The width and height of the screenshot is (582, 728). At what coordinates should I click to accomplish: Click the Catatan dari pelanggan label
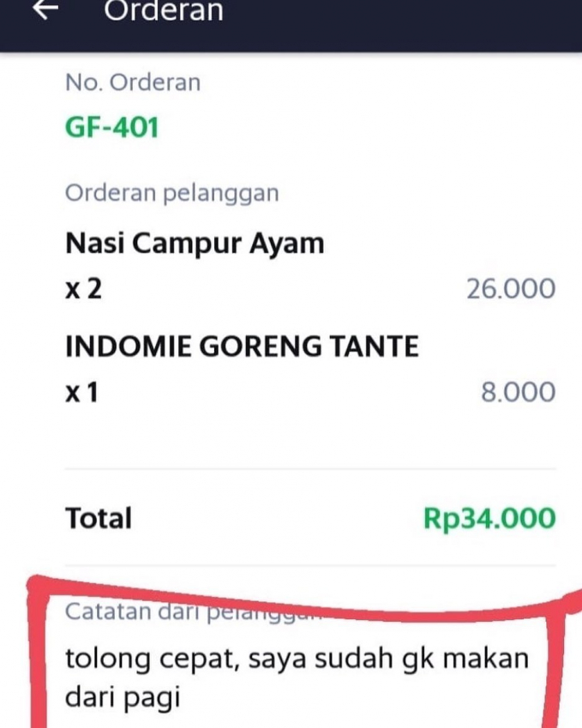point(189,612)
